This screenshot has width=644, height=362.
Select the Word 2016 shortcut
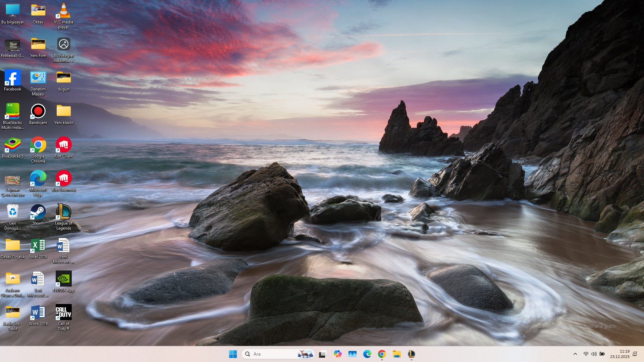point(38,316)
